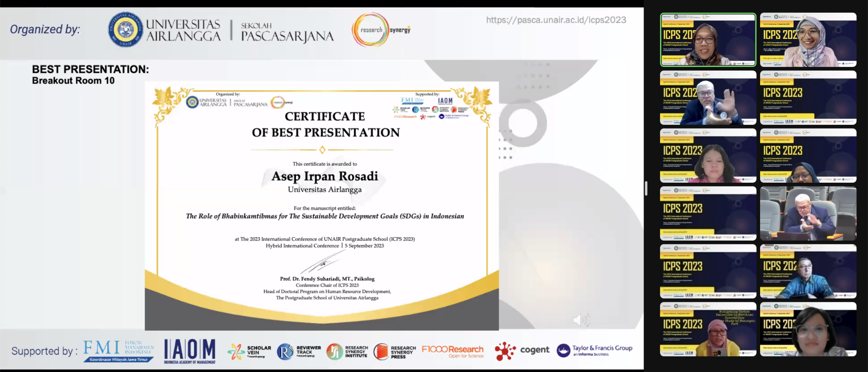Click 'This certificate is awarded to' text
The height and width of the screenshot is (372, 868).
coord(325,164)
